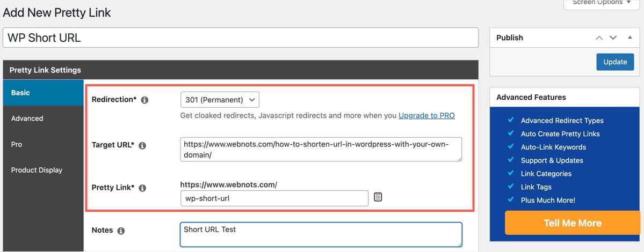Open the Advanced settings tab

click(x=43, y=118)
